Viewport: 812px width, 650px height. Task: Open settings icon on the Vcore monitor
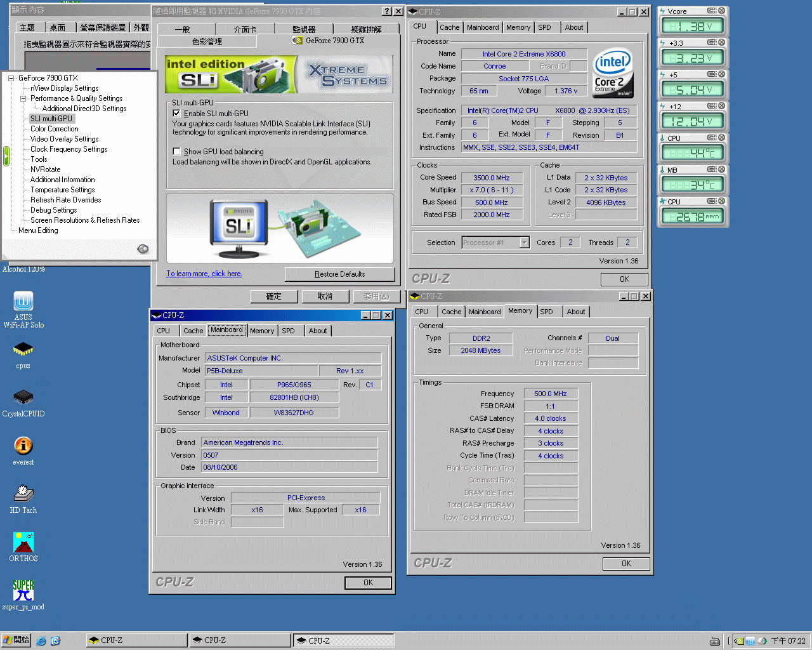coord(712,11)
